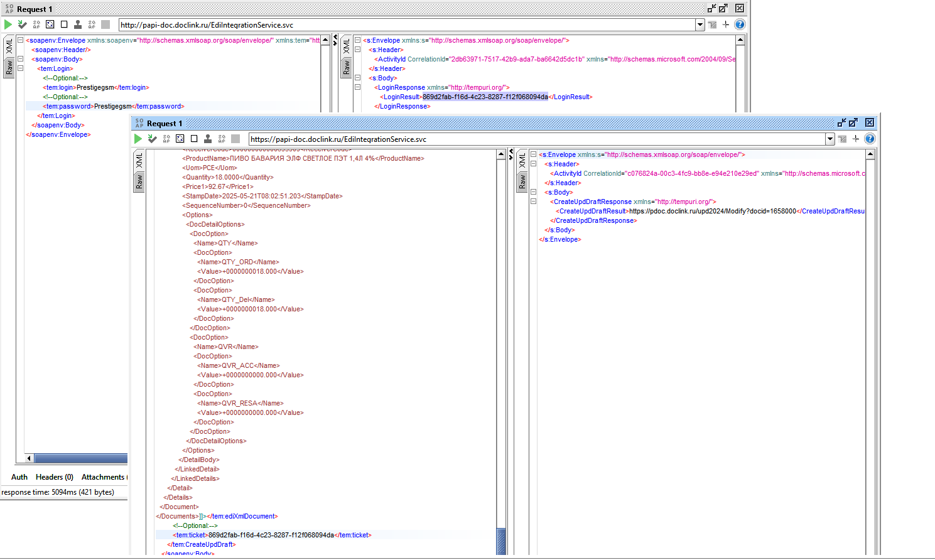Collapse the soapenv:Body node in Login request
Image resolution: width=935 pixels, height=560 pixels.
point(20,59)
